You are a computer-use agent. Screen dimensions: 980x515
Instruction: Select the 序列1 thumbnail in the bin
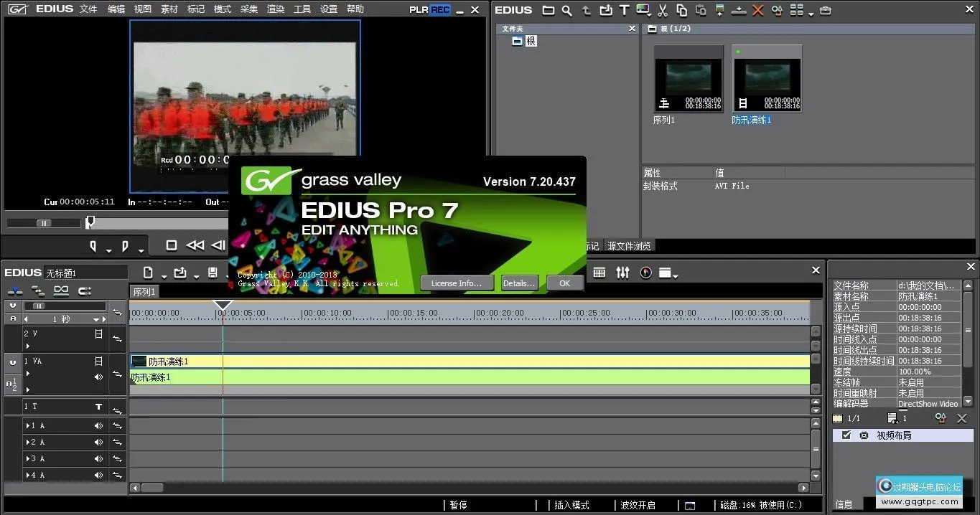[x=688, y=79]
